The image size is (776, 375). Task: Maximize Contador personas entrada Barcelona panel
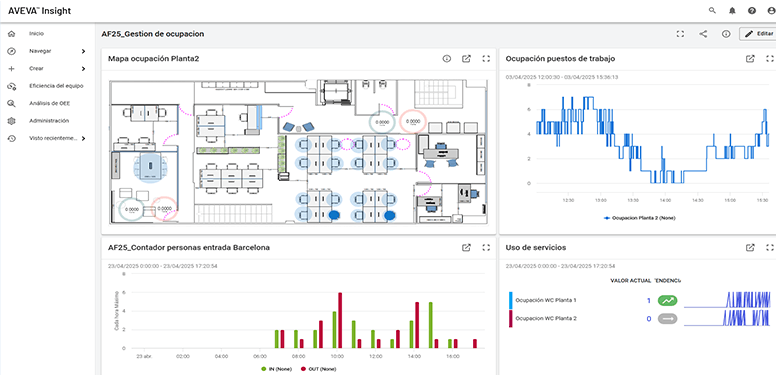pos(486,248)
